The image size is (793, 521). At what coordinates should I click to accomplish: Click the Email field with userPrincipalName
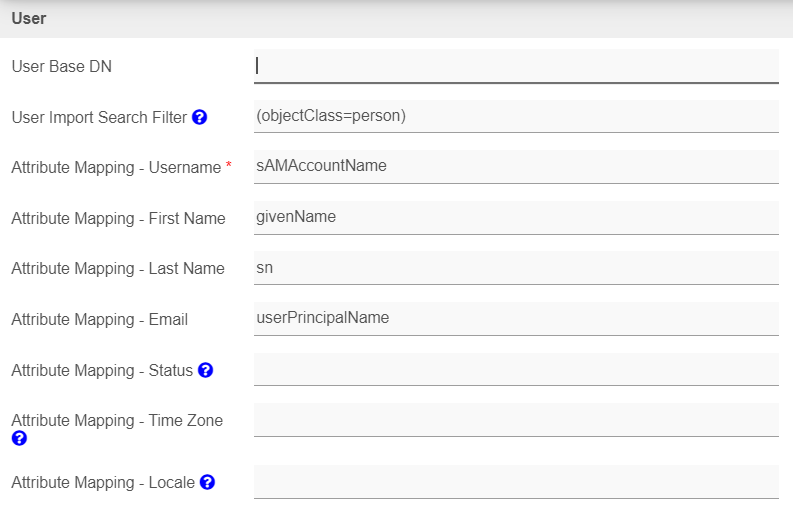point(516,318)
